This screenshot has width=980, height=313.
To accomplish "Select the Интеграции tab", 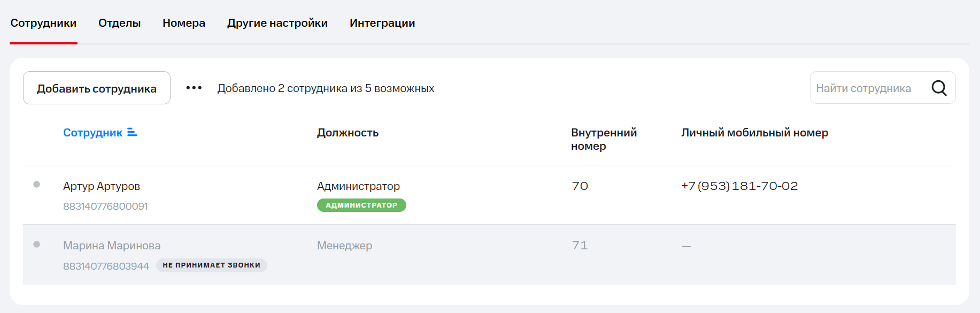I will pos(382,23).
